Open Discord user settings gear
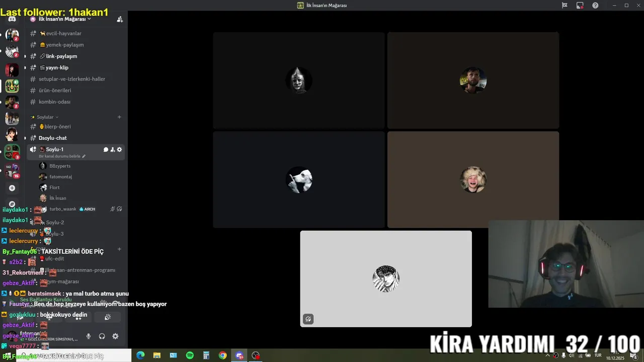 click(115, 336)
